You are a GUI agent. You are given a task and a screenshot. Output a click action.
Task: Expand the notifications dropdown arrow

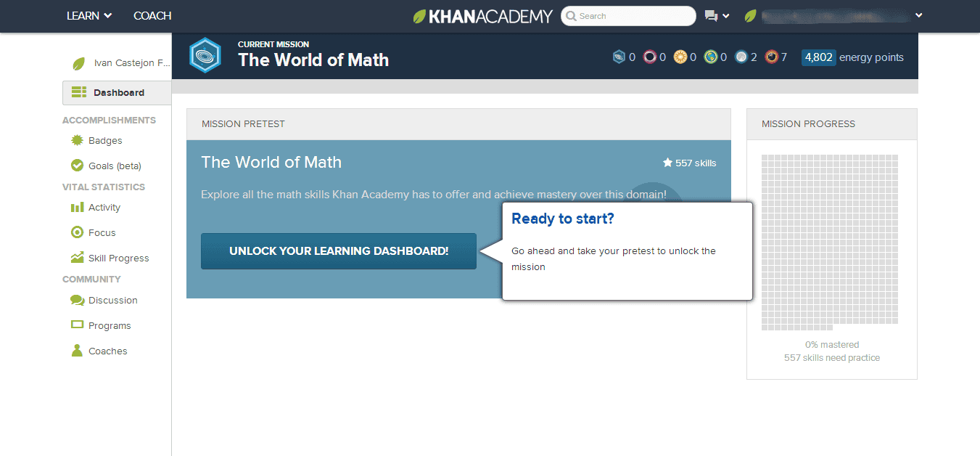click(x=725, y=16)
